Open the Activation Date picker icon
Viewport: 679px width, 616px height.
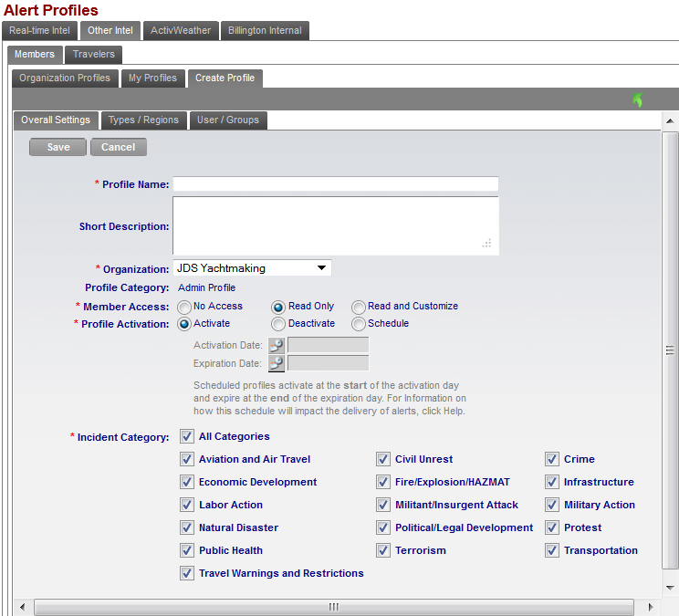[x=277, y=345]
